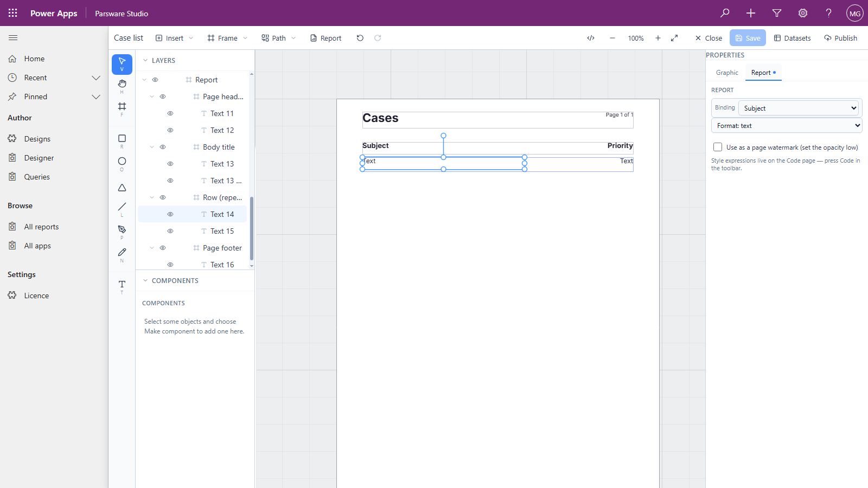Select the pointer (V) tool
Screen dimensions: 868x488
(122, 65)
